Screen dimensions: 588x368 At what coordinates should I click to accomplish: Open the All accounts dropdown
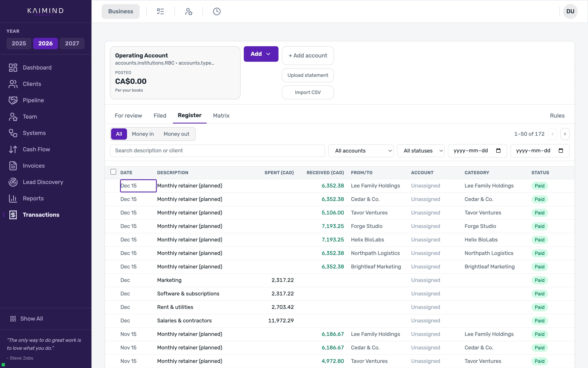[x=361, y=151]
